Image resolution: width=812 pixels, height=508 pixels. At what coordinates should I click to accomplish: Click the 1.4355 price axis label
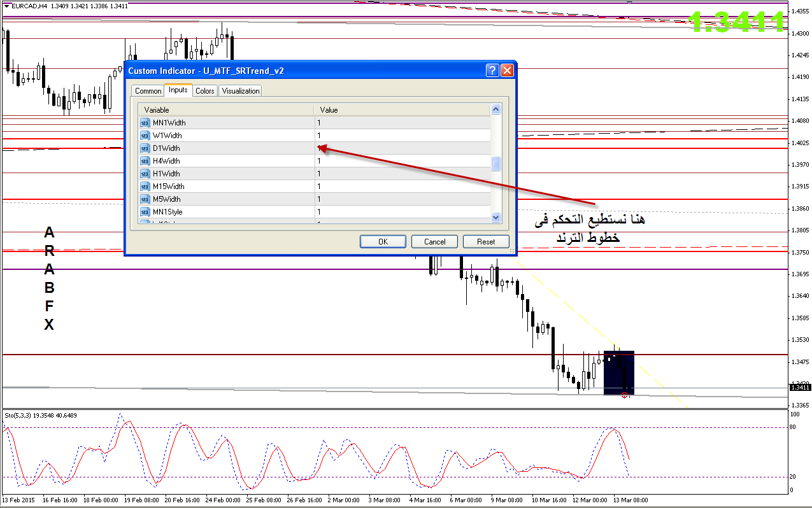coord(800,11)
